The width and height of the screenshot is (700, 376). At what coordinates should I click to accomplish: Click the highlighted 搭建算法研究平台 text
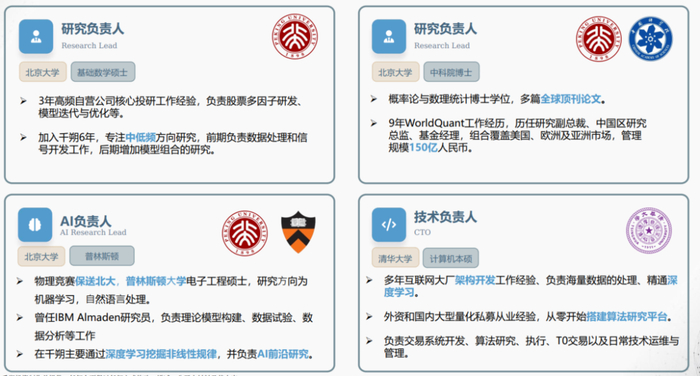(627, 317)
